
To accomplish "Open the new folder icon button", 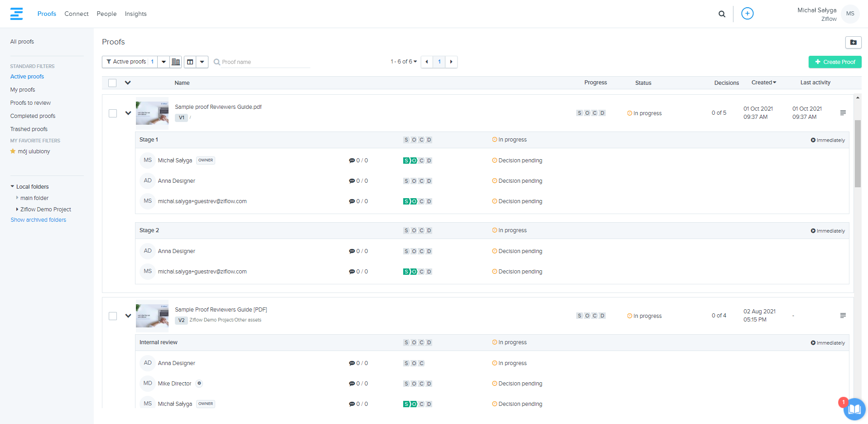I will point(853,42).
